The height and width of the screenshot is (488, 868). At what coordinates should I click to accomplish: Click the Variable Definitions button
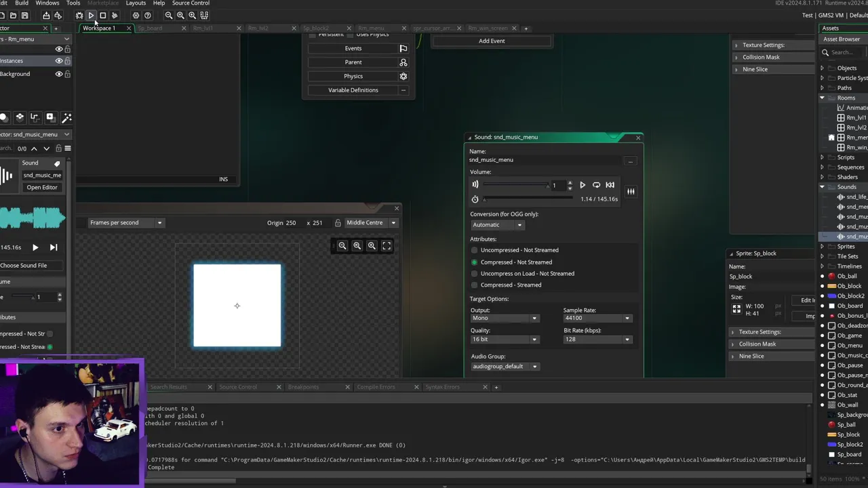[x=353, y=90]
